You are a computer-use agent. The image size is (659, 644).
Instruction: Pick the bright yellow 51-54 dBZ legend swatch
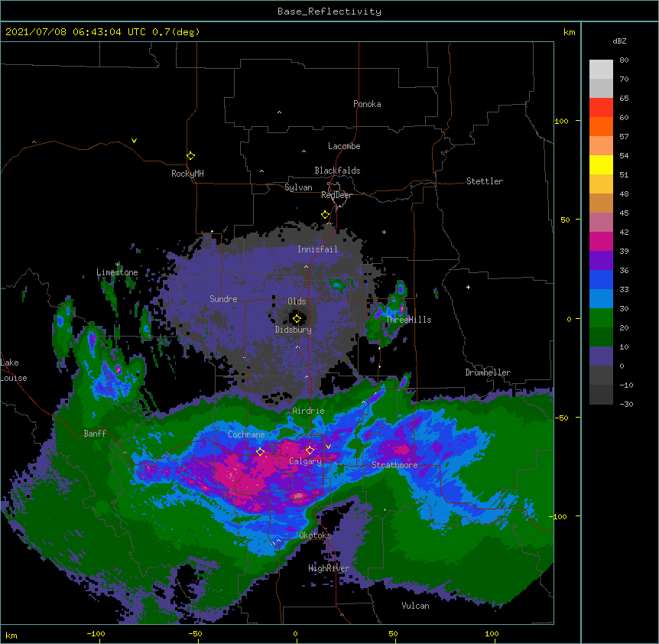(x=601, y=164)
